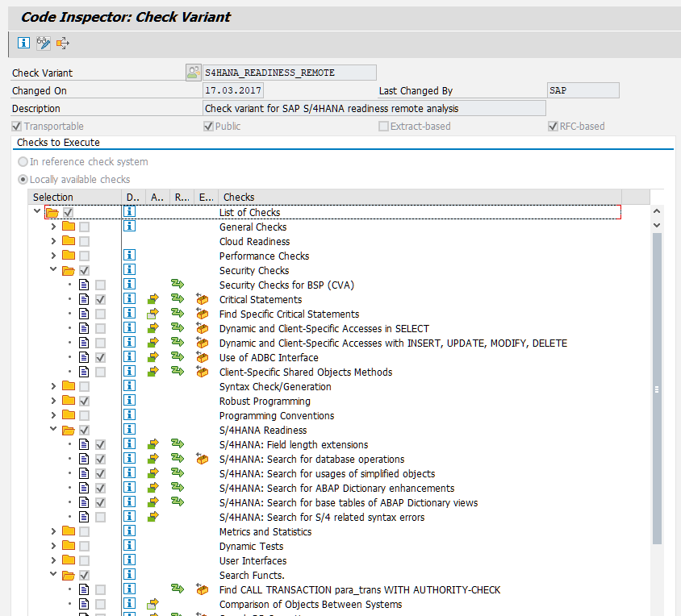
Task: Click the attributes icon for Use of ADBC Interface
Action: click(x=152, y=357)
